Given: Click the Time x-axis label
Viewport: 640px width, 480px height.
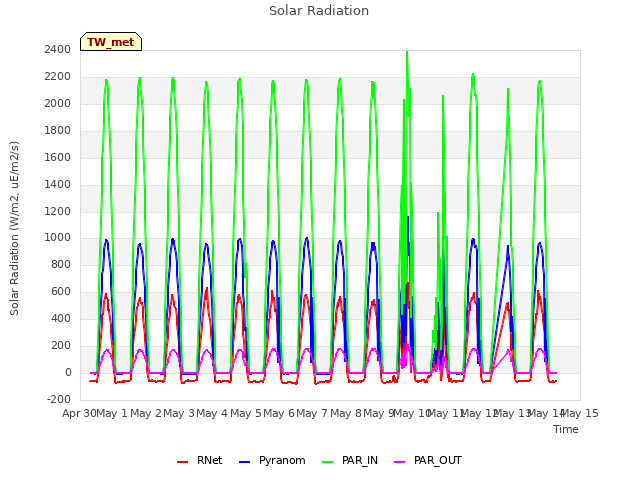Looking at the screenshot, I should tap(566, 429).
